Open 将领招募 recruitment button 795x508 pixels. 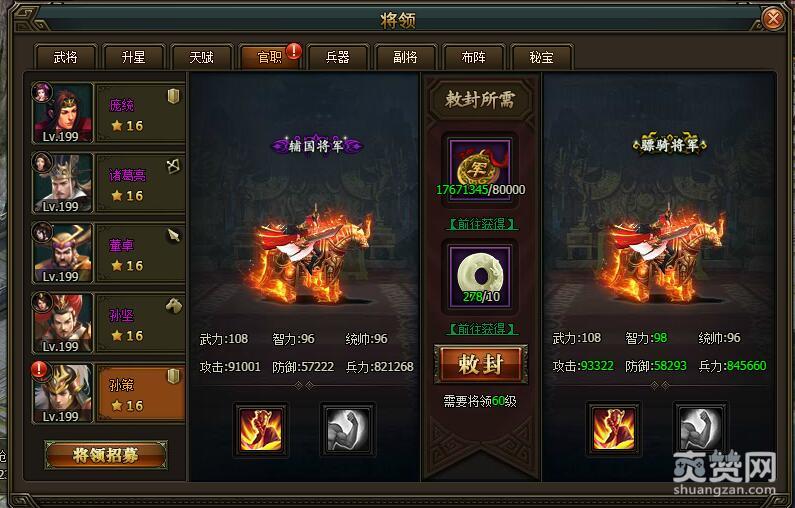tap(106, 455)
